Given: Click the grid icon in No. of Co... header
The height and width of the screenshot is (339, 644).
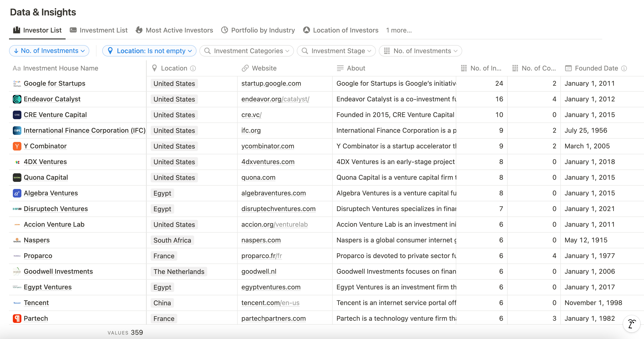Looking at the screenshot, I should 515,68.
